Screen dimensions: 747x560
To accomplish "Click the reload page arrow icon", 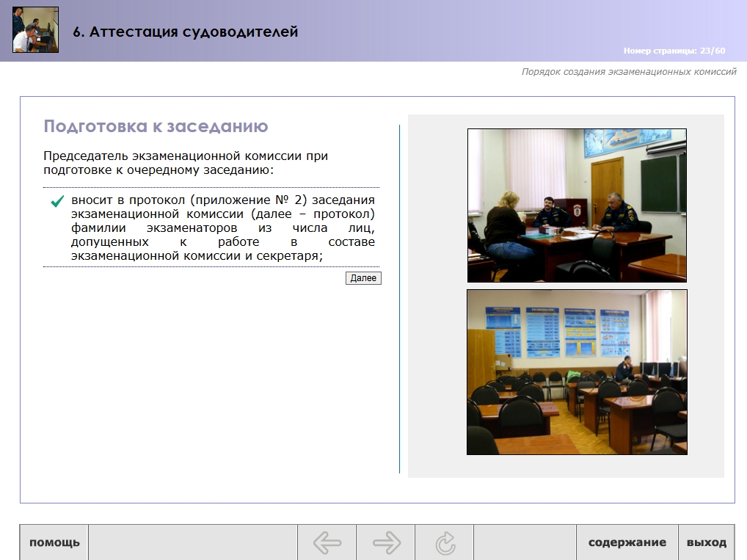I will coord(445,543).
